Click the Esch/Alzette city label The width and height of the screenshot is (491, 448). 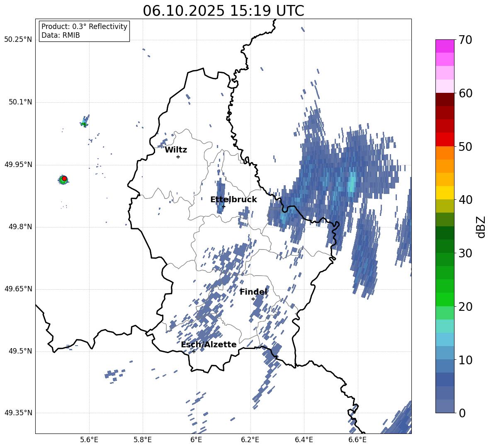pyautogui.click(x=209, y=344)
